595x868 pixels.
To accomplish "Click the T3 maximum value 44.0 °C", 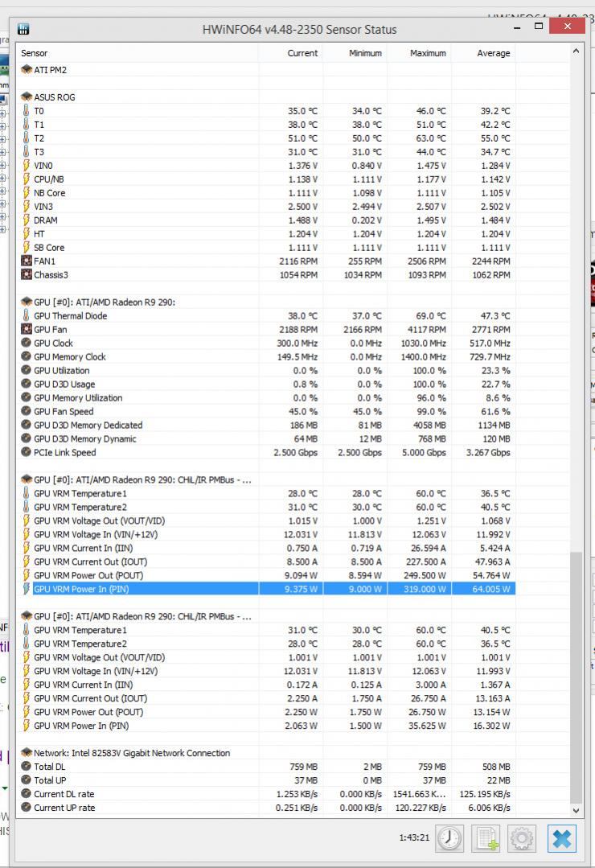I will point(431,152).
